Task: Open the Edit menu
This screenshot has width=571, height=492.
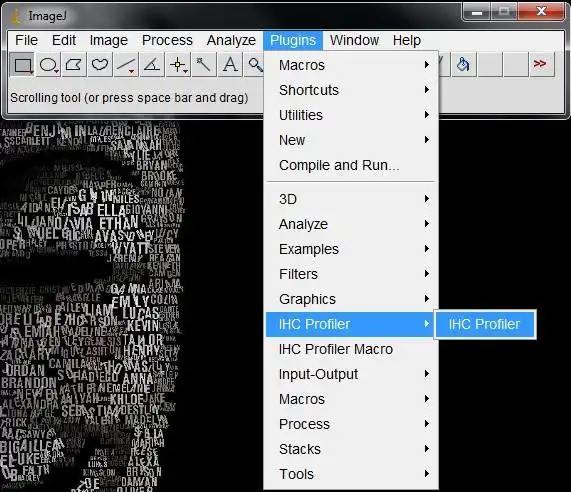Action: (64, 40)
